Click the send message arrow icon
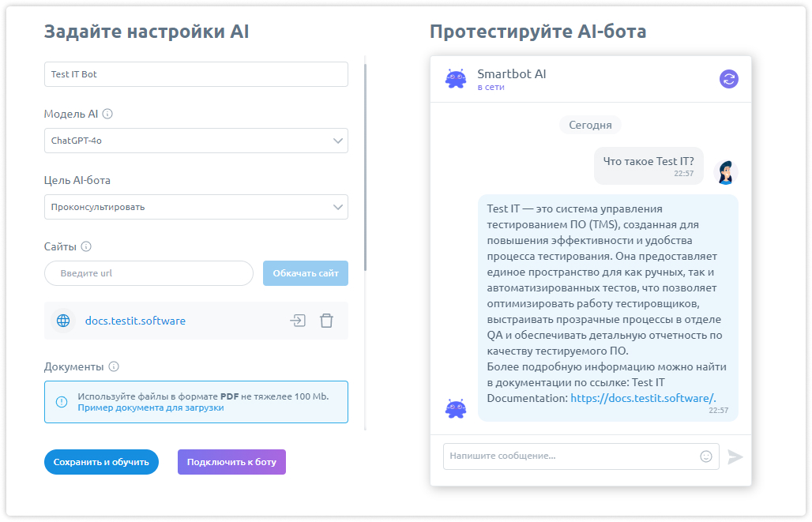This screenshot has width=812, height=522. tap(735, 456)
